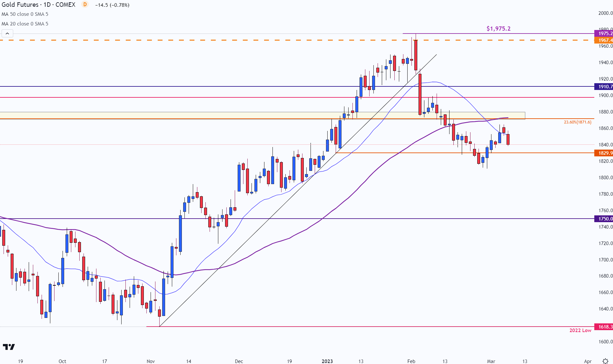Click the orange 1829.9 price axis label
The width and height of the screenshot is (613, 364).
pos(604,153)
